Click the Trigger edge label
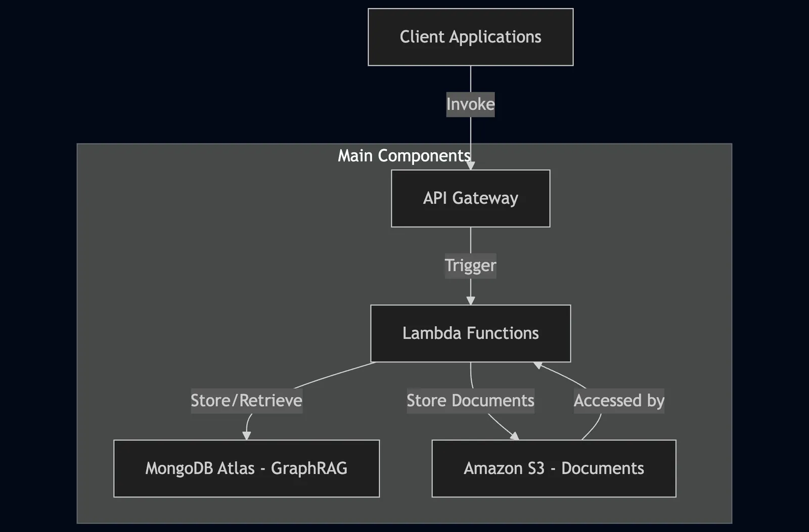The image size is (809, 532). [470, 265]
